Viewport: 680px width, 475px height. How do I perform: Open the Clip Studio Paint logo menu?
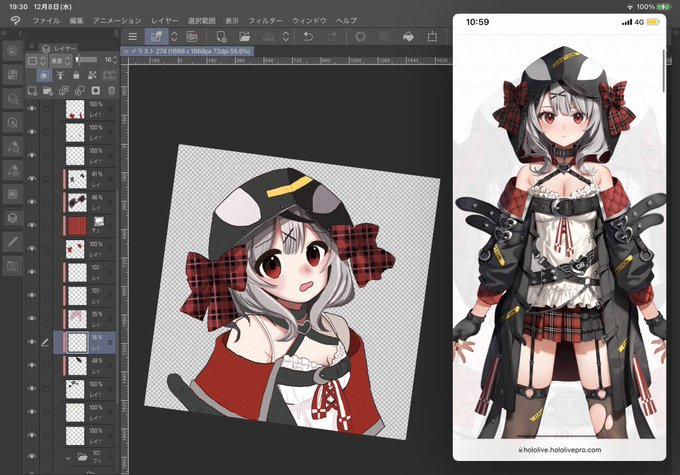(16, 20)
